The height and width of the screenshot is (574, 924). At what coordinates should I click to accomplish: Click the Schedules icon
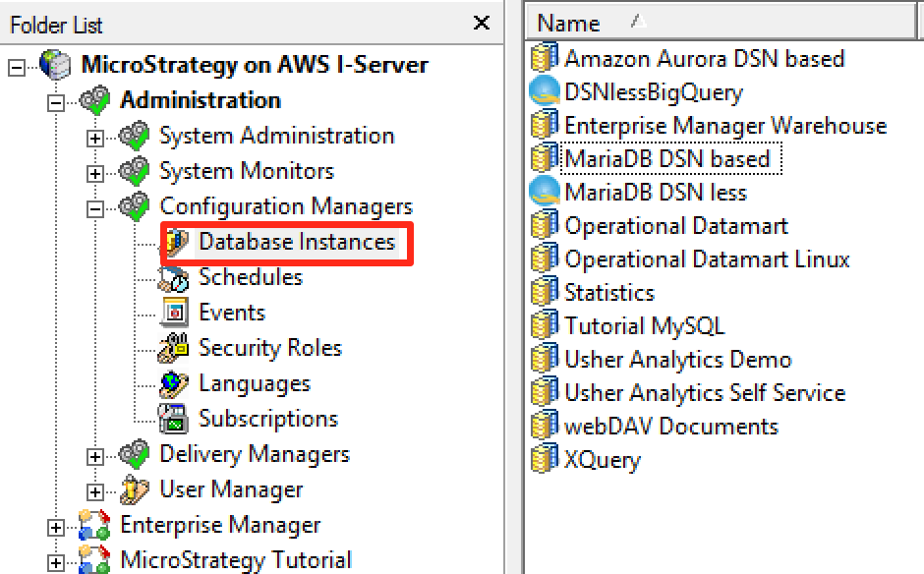coord(172,277)
